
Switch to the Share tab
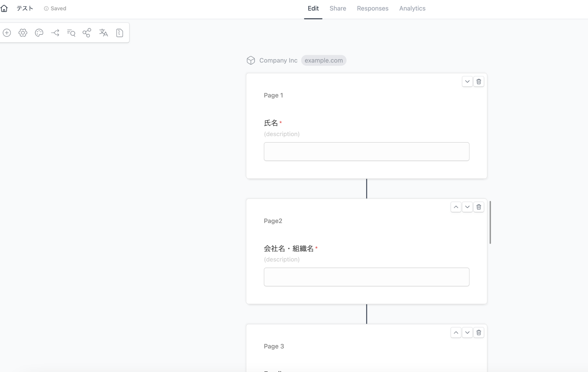pos(338,9)
